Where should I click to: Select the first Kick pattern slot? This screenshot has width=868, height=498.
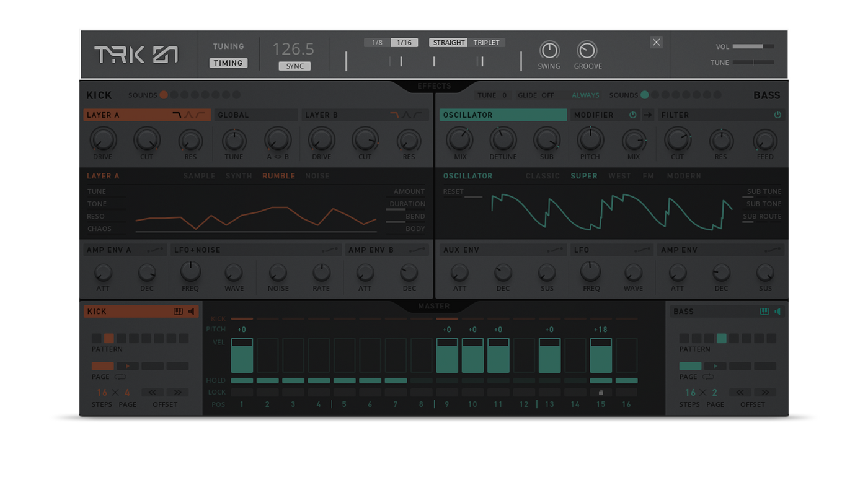pos(96,339)
